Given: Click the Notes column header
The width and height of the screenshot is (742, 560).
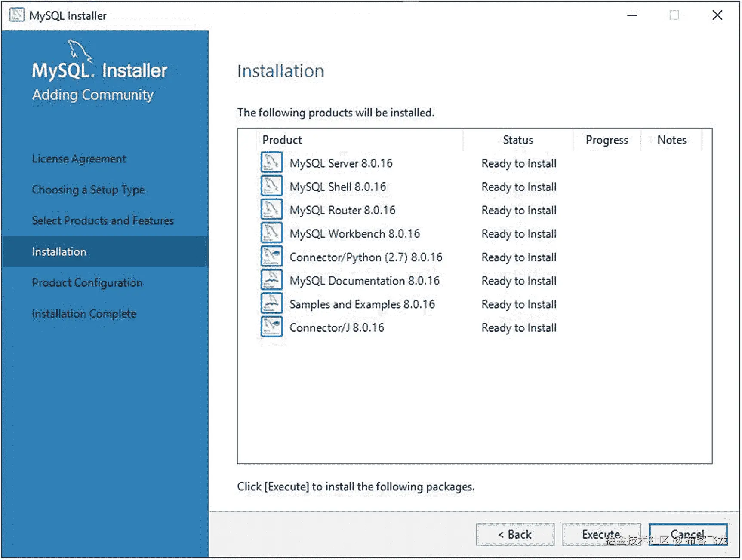Looking at the screenshot, I should pyautogui.click(x=671, y=140).
